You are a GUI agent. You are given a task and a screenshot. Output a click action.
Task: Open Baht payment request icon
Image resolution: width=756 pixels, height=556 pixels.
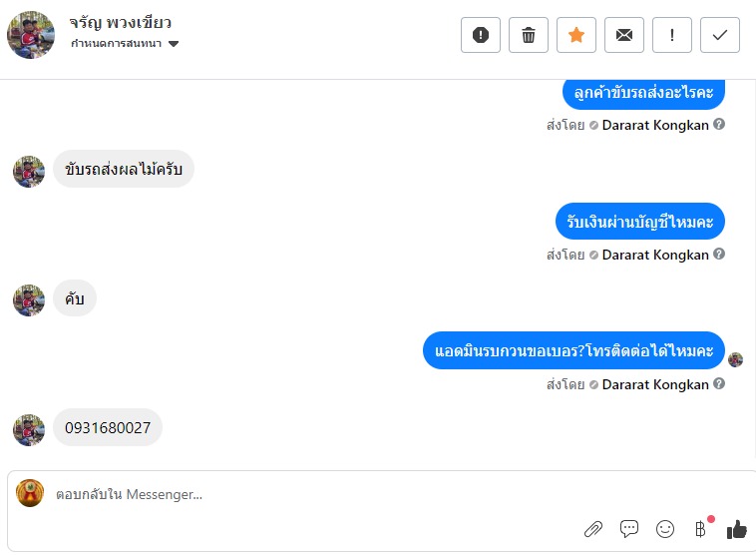[700, 529]
